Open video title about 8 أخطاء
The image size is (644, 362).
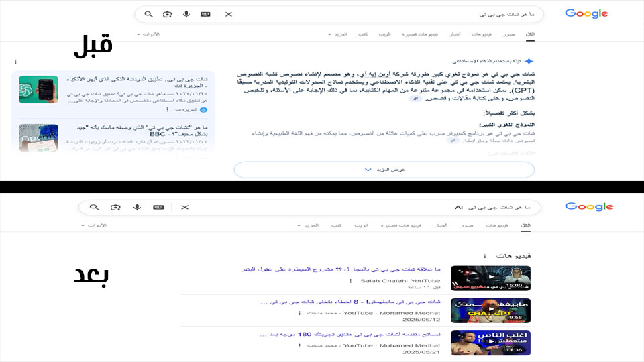click(350, 302)
